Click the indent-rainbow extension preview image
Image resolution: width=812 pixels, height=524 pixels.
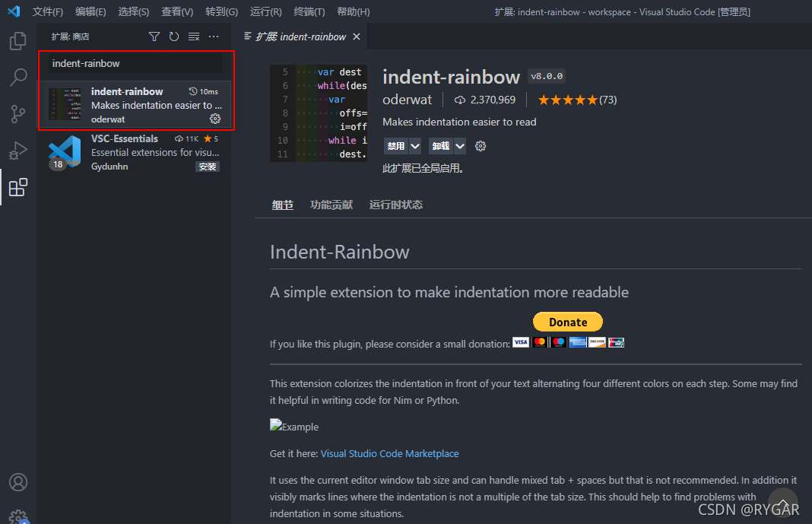[319, 113]
